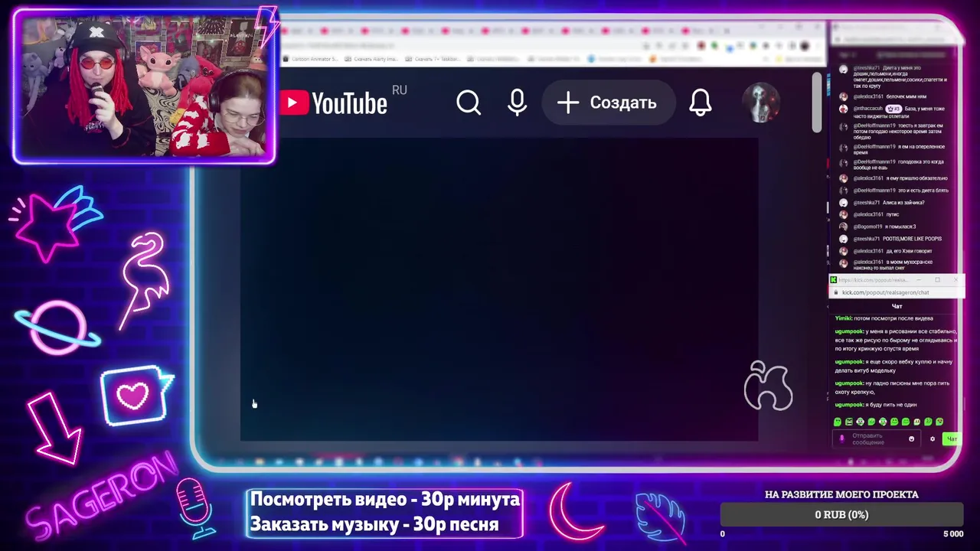Click username Yimiki in Kick chat
The image size is (980, 551).
pyautogui.click(x=843, y=318)
